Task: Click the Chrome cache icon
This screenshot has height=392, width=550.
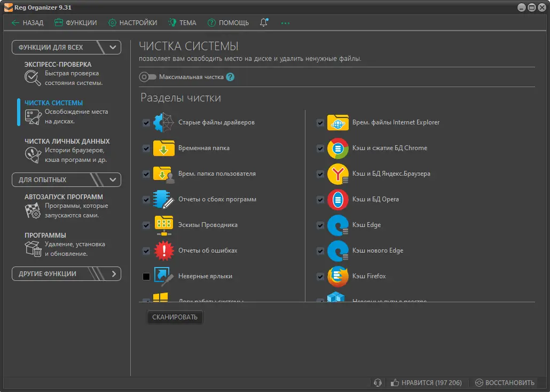Action: pos(337,148)
